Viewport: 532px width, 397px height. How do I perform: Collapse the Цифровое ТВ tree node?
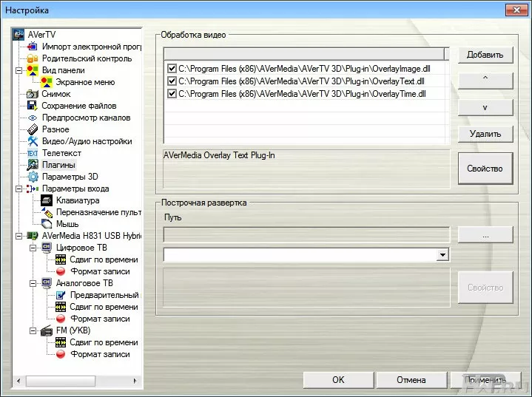(x=33, y=248)
